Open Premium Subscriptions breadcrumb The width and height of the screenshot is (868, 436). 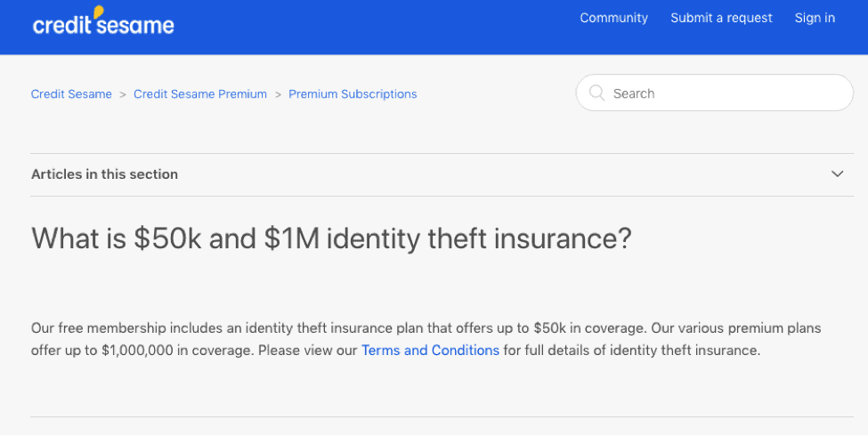[353, 94]
